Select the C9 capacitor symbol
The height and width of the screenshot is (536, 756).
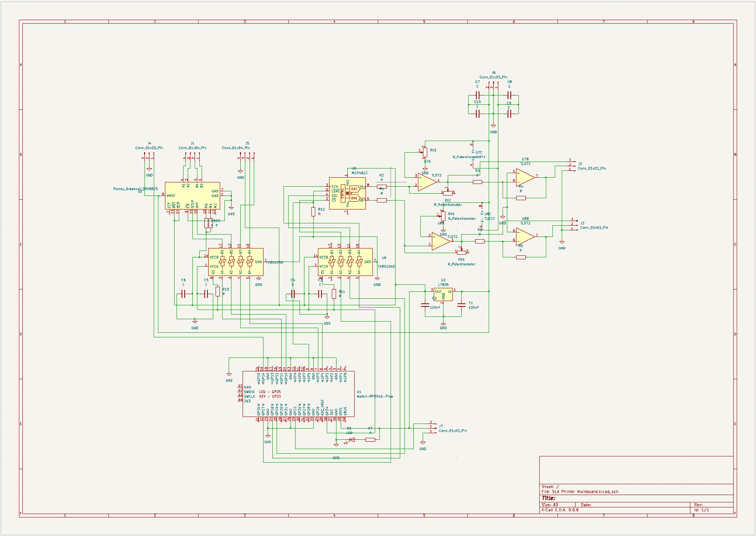point(510,114)
